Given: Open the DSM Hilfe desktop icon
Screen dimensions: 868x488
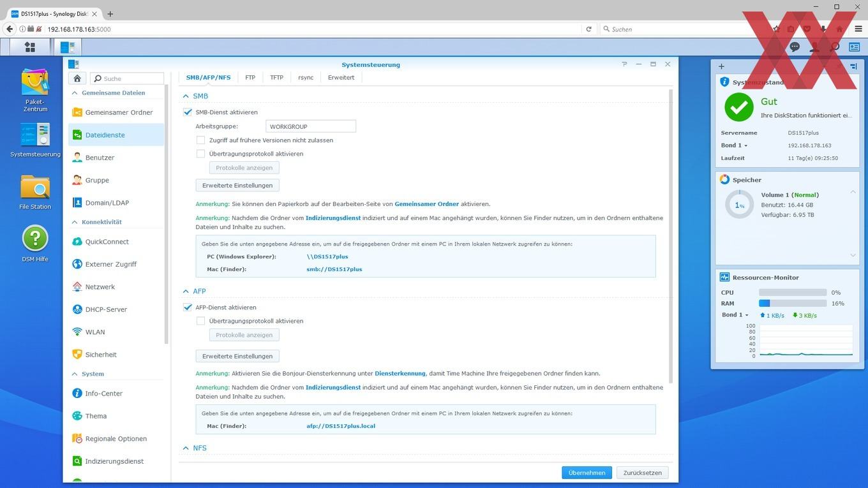Looking at the screenshot, I should point(35,243).
